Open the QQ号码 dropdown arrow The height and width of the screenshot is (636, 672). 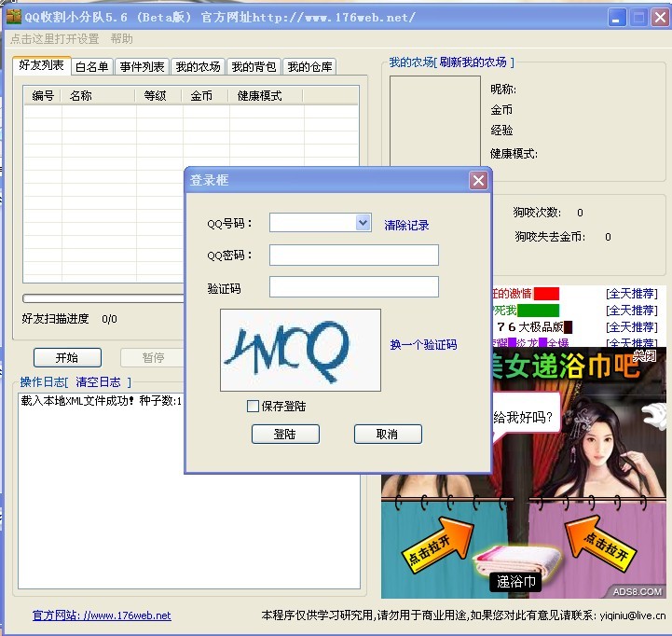pos(363,223)
